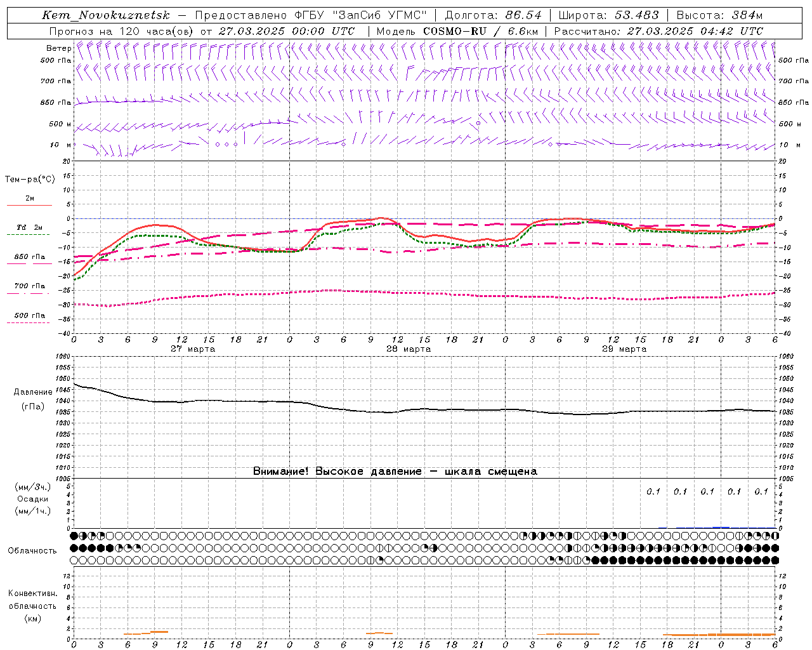
Task: Select the Долгота: 86.54 header value
Action: point(494,15)
